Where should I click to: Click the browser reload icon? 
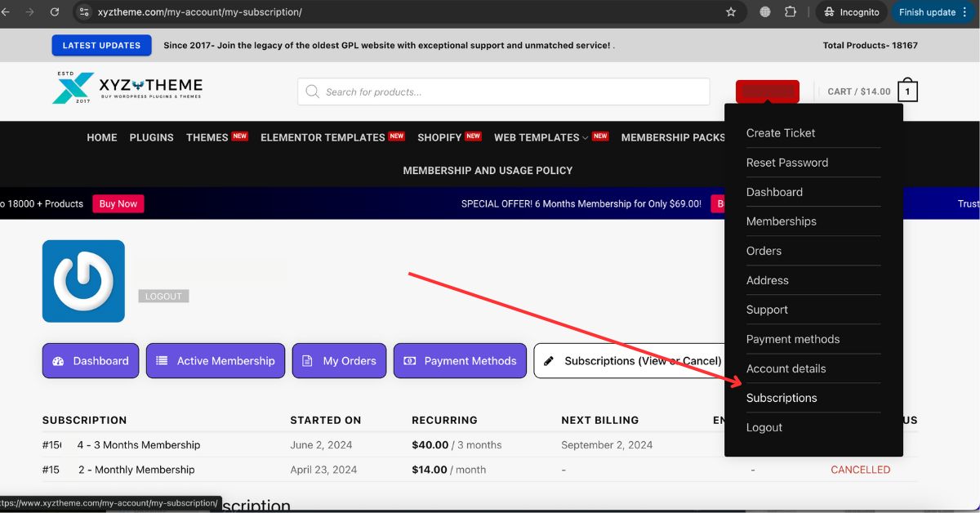[55, 12]
